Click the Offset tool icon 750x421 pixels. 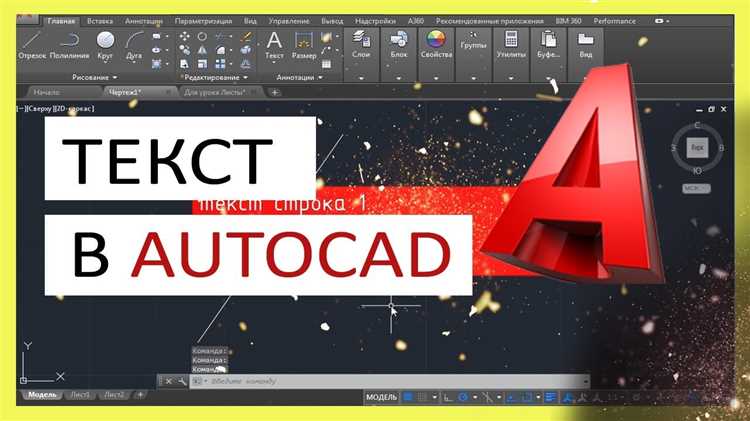tap(246, 64)
